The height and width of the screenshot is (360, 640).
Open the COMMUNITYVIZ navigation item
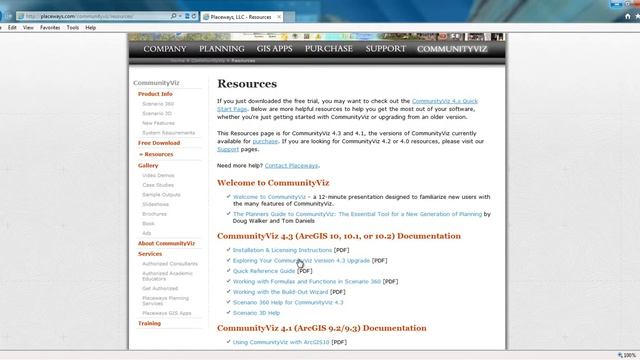click(x=452, y=49)
